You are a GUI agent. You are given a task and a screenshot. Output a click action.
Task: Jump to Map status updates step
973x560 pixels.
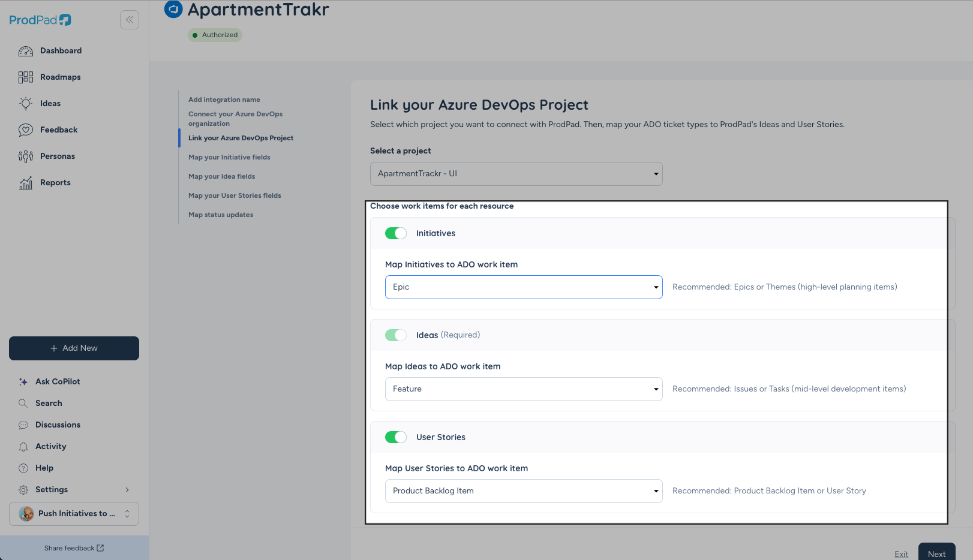(221, 215)
